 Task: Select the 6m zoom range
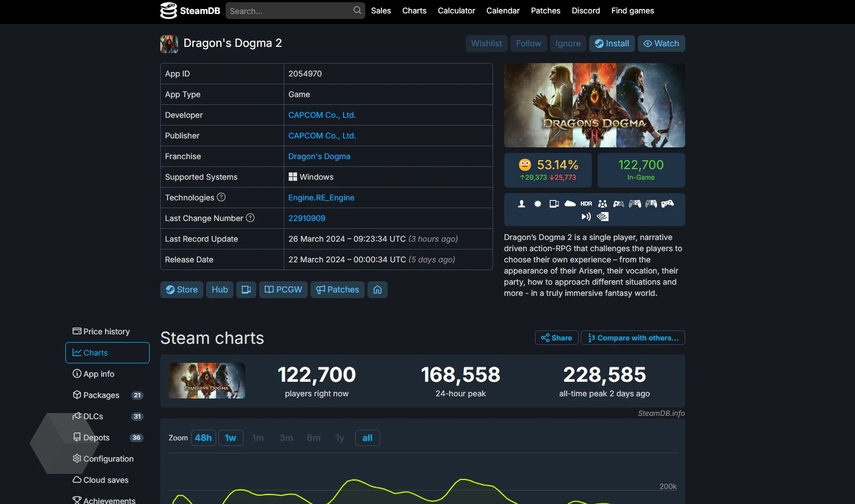pos(313,438)
